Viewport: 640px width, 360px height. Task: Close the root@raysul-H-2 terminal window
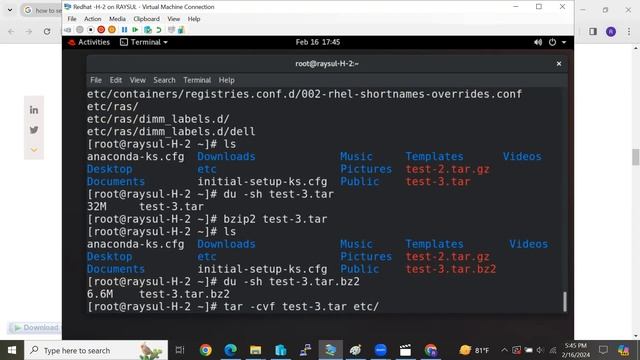click(x=559, y=64)
